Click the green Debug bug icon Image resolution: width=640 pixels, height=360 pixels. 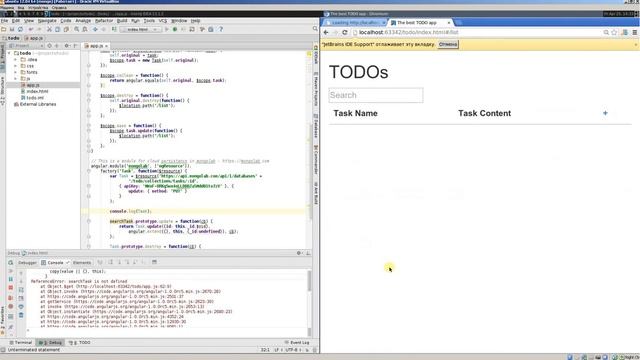(175, 29)
